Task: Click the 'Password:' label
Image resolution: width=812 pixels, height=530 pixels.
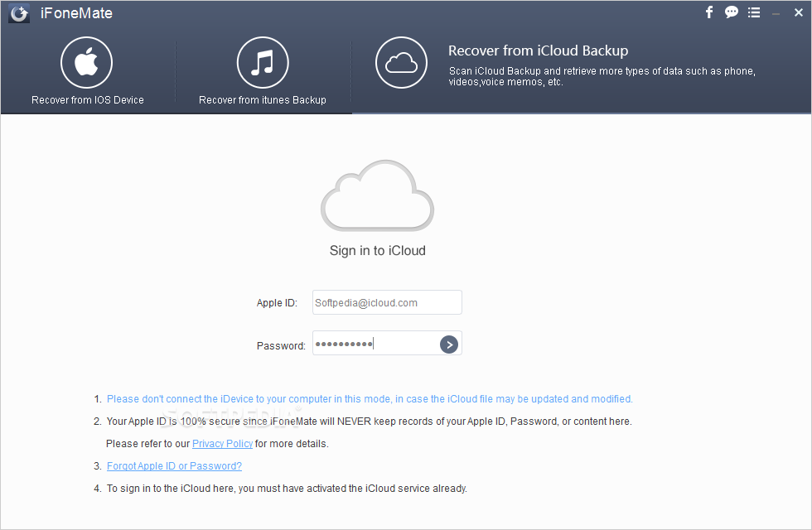Action: tap(281, 346)
